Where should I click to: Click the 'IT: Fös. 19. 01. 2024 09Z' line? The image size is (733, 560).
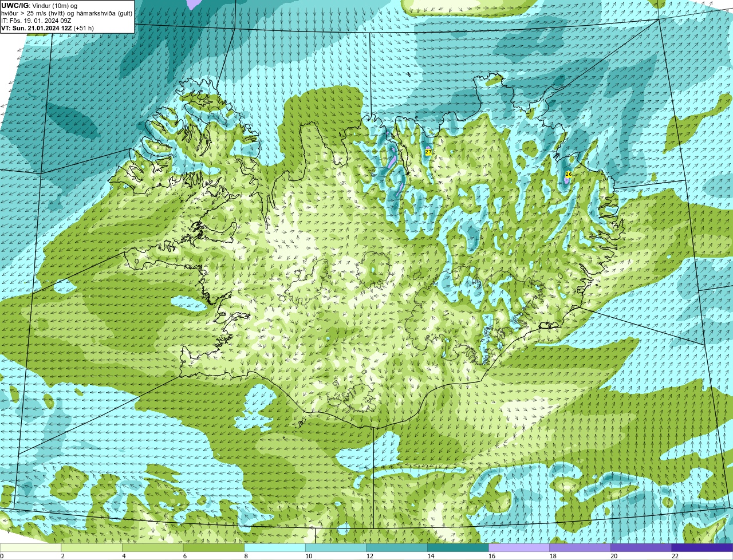point(36,21)
